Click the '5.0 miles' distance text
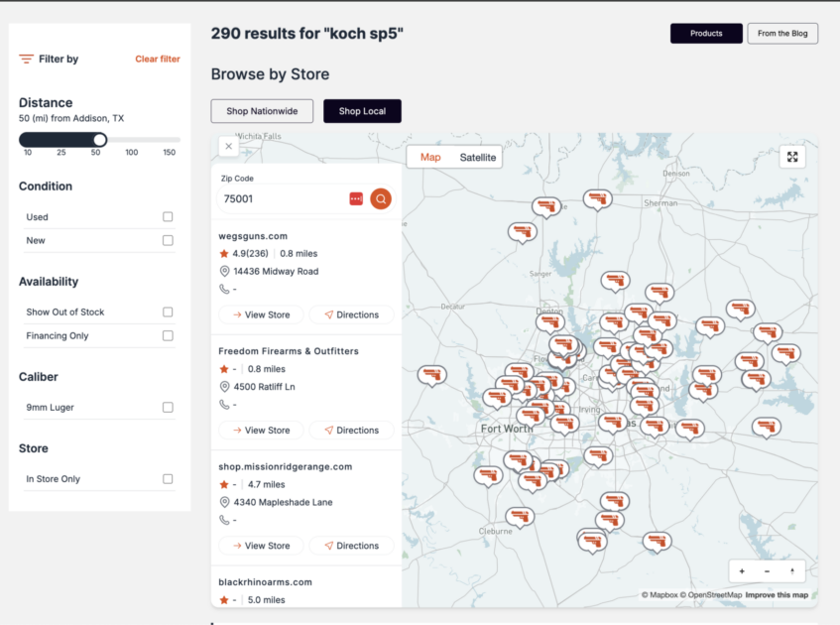This screenshot has height=625, width=840. coord(266,600)
